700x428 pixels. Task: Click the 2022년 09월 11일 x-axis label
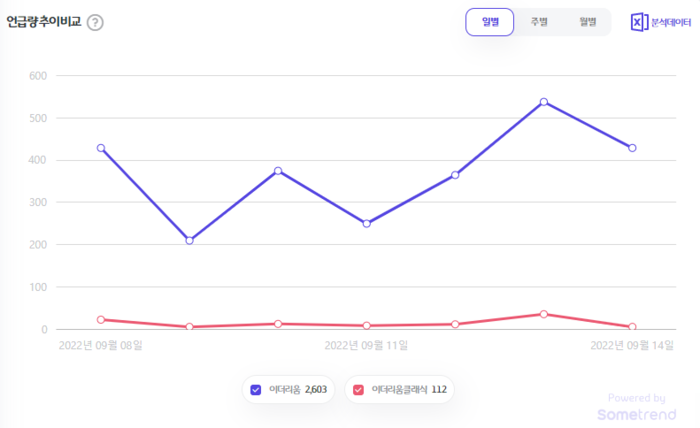point(366,346)
